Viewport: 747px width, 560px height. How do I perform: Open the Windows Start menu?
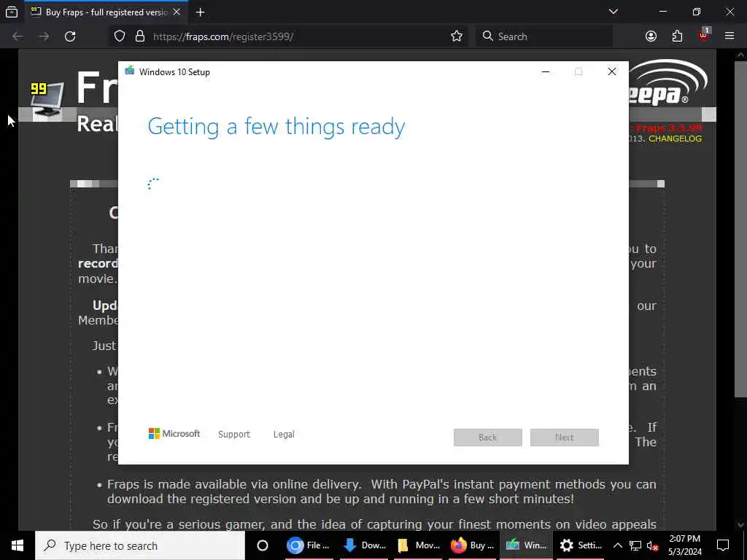pyautogui.click(x=18, y=545)
